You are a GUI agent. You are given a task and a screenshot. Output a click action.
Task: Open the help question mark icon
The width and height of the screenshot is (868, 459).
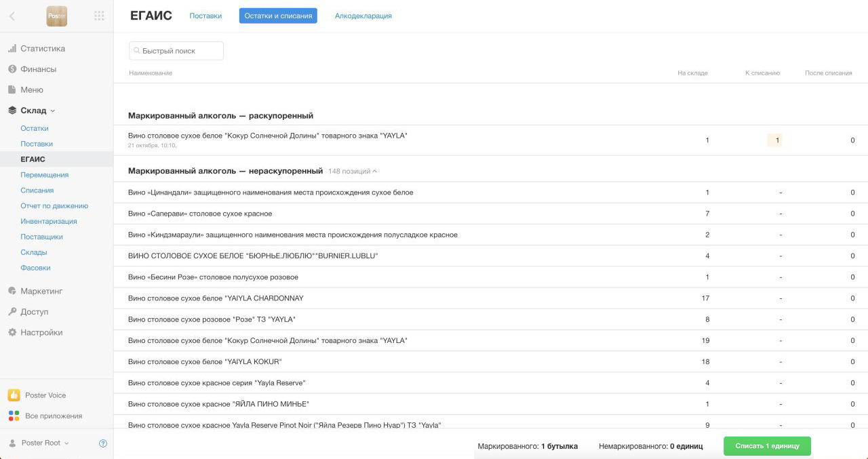[x=103, y=443]
